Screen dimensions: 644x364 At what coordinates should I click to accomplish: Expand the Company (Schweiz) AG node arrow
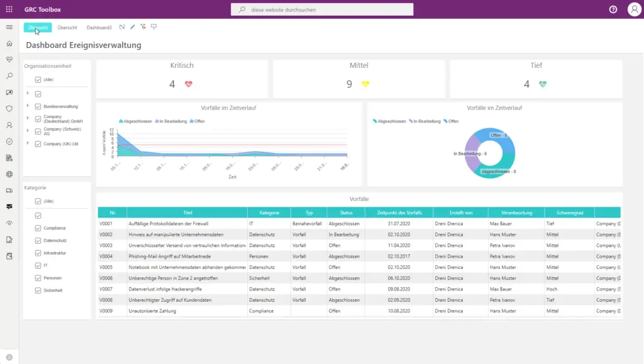click(28, 130)
